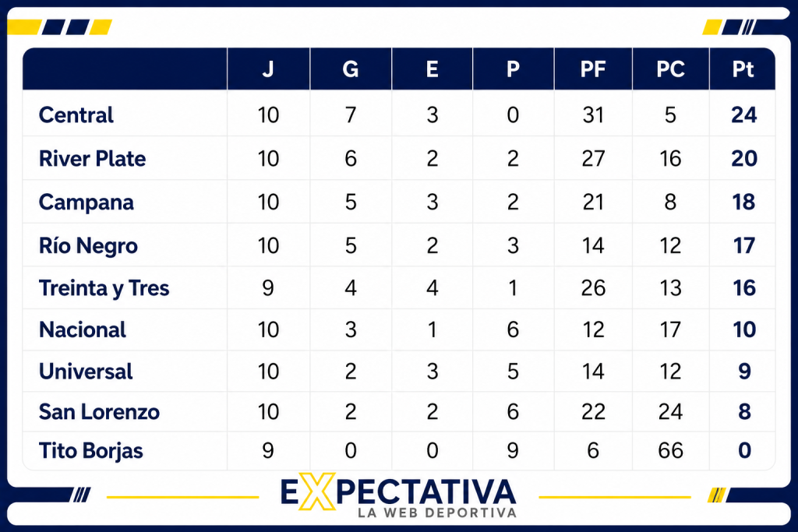This screenshot has width=798, height=532.
Task: Select the Central team name
Action: tap(76, 115)
